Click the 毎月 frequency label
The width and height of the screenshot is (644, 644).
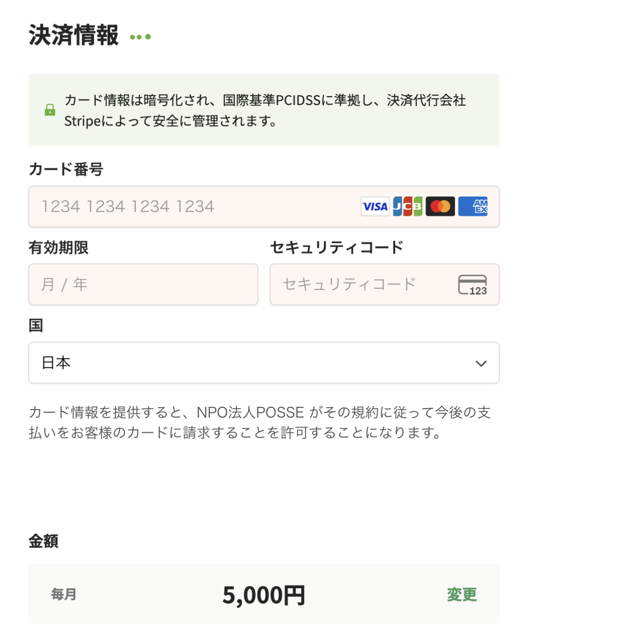pyautogui.click(x=64, y=594)
